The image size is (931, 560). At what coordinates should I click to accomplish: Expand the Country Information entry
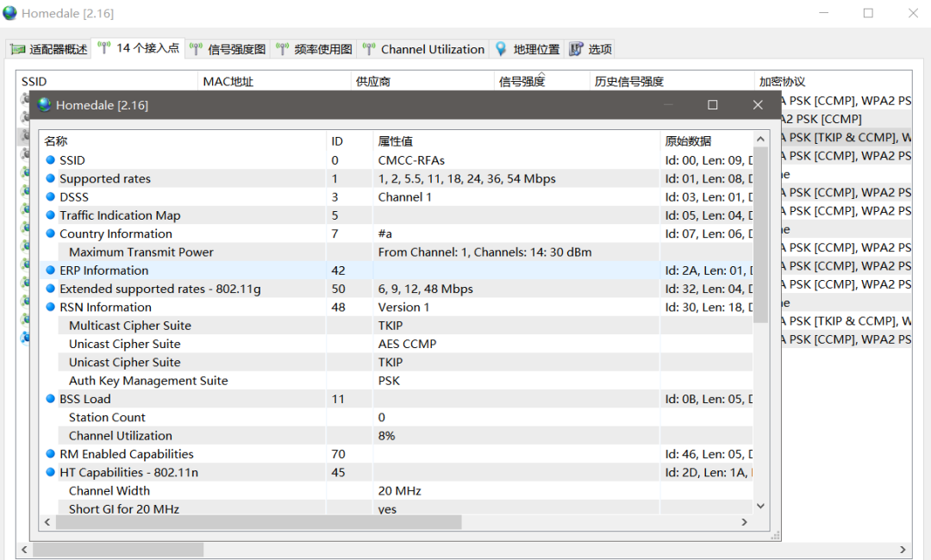coord(51,233)
